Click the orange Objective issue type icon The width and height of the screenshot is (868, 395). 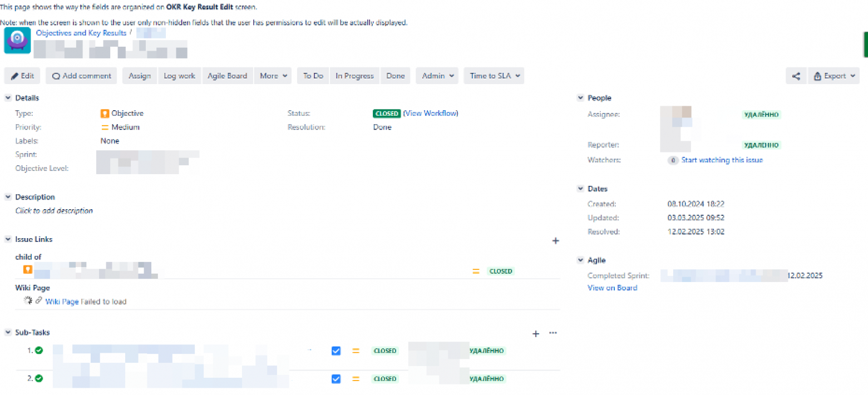click(x=105, y=113)
